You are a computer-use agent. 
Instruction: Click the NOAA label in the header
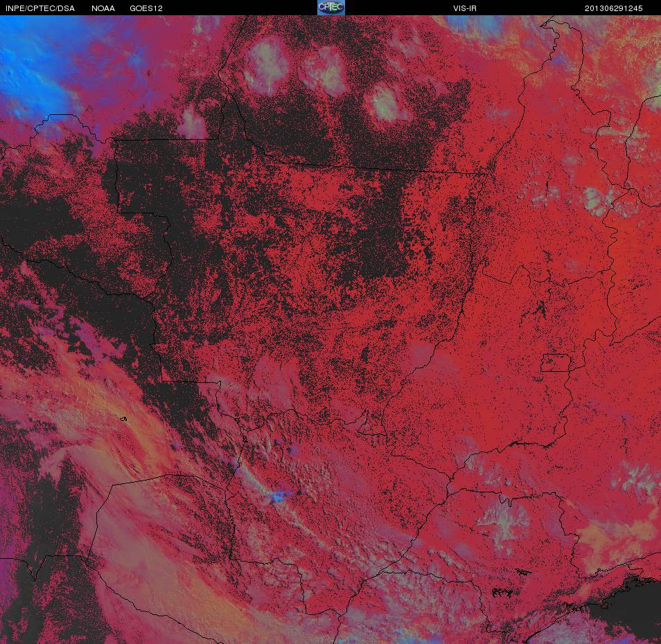103,8
